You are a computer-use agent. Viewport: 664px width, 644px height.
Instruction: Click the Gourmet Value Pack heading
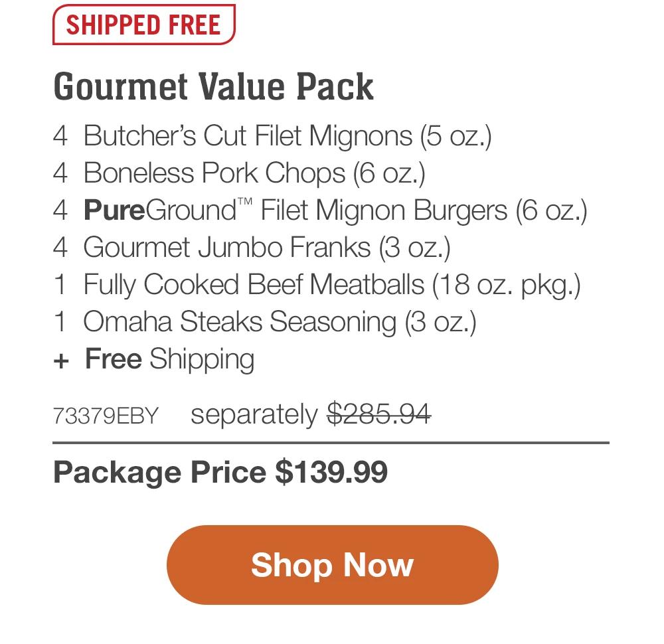click(214, 86)
